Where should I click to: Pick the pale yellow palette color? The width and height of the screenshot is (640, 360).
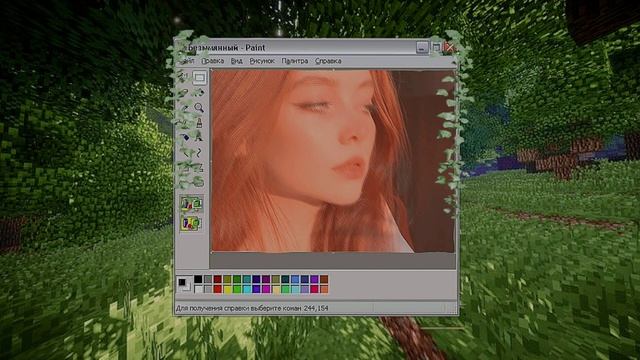click(x=276, y=289)
